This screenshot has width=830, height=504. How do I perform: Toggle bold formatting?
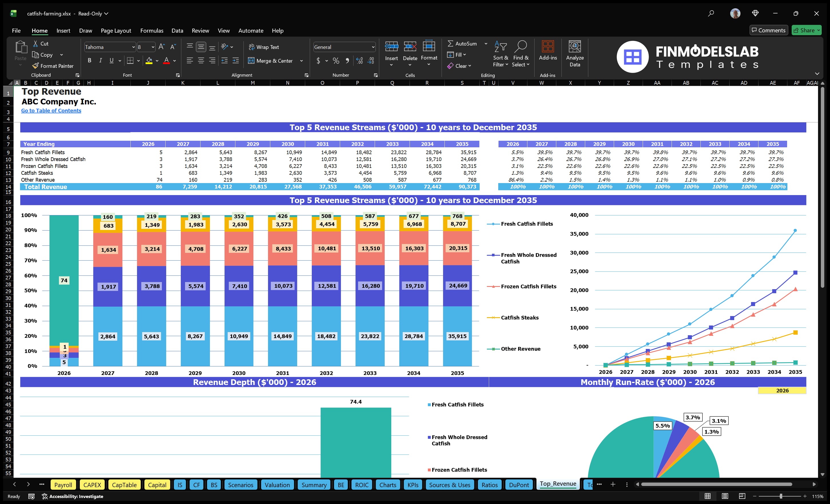pyautogui.click(x=89, y=61)
